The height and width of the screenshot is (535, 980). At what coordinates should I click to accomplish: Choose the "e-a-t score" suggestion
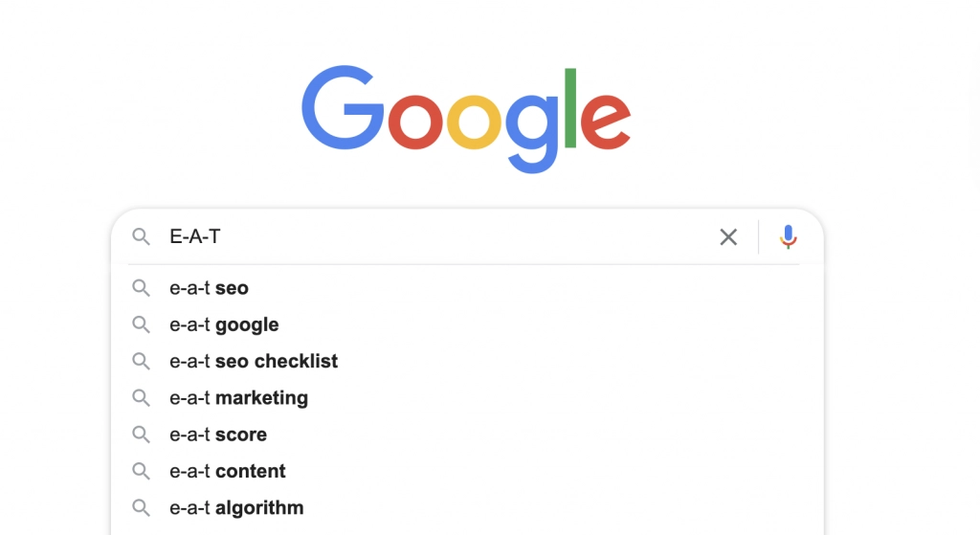(x=467, y=435)
